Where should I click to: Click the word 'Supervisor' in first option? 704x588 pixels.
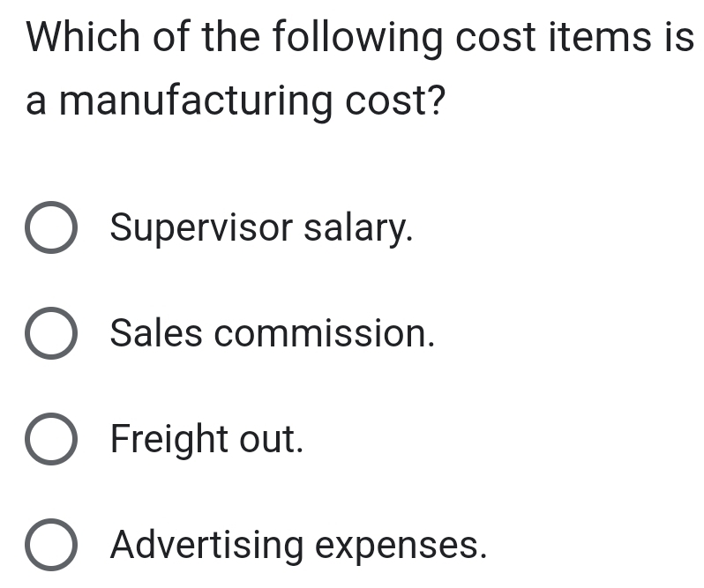202,228
